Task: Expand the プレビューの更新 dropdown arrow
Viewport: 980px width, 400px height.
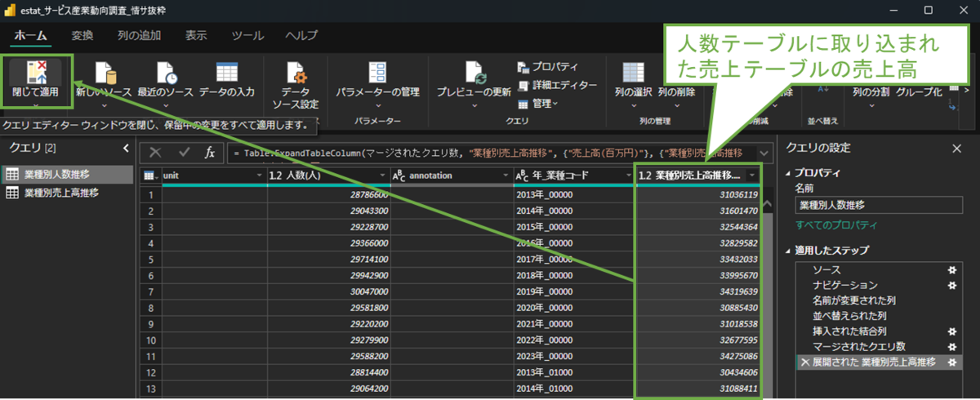Action: coord(474,105)
